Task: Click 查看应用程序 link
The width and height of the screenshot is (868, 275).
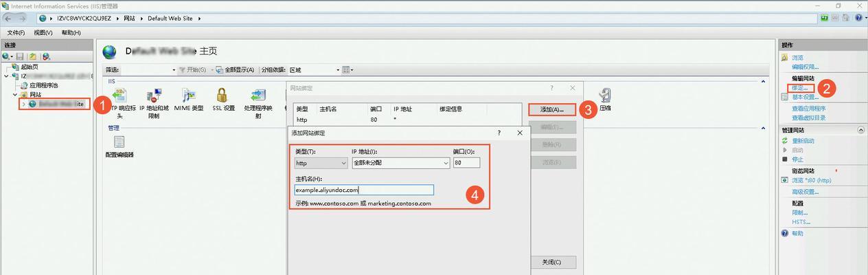Action: [808, 109]
